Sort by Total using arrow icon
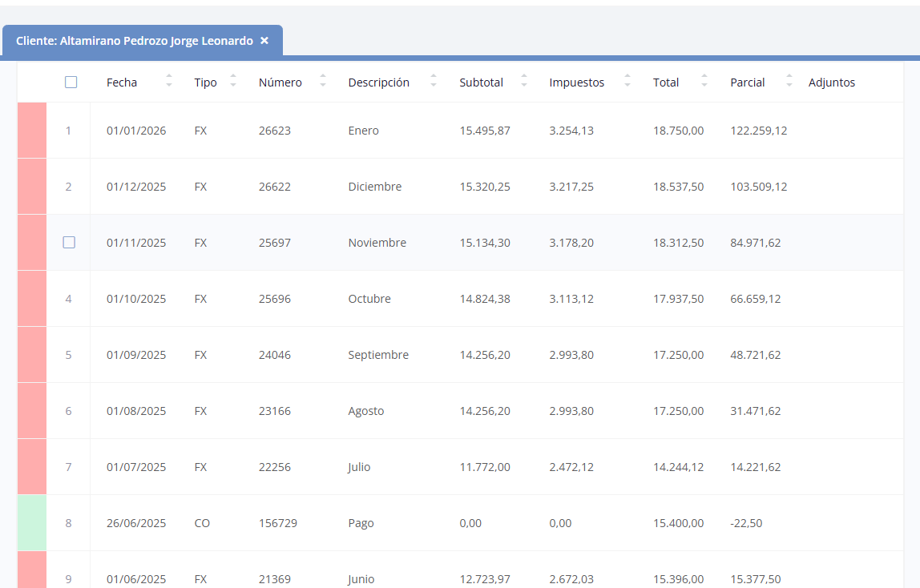 pyautogui.click(x=704, y=81)
